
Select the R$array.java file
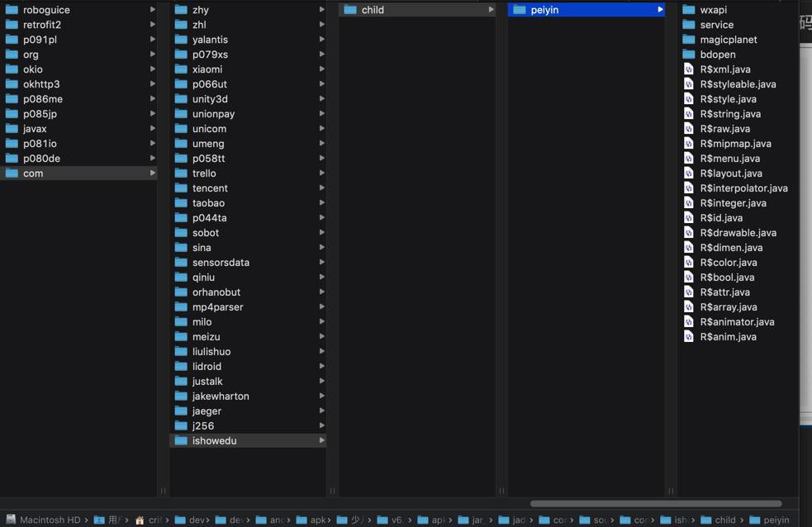(737, 307)
